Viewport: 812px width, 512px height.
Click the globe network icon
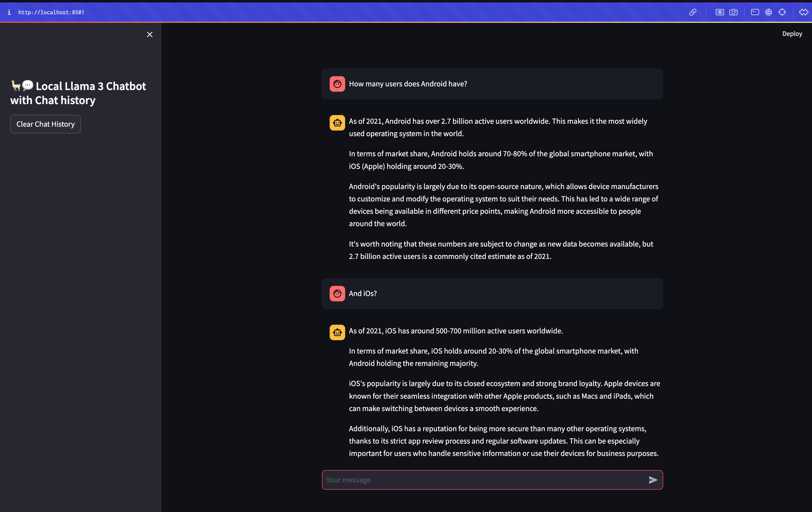tap(769, 12)
